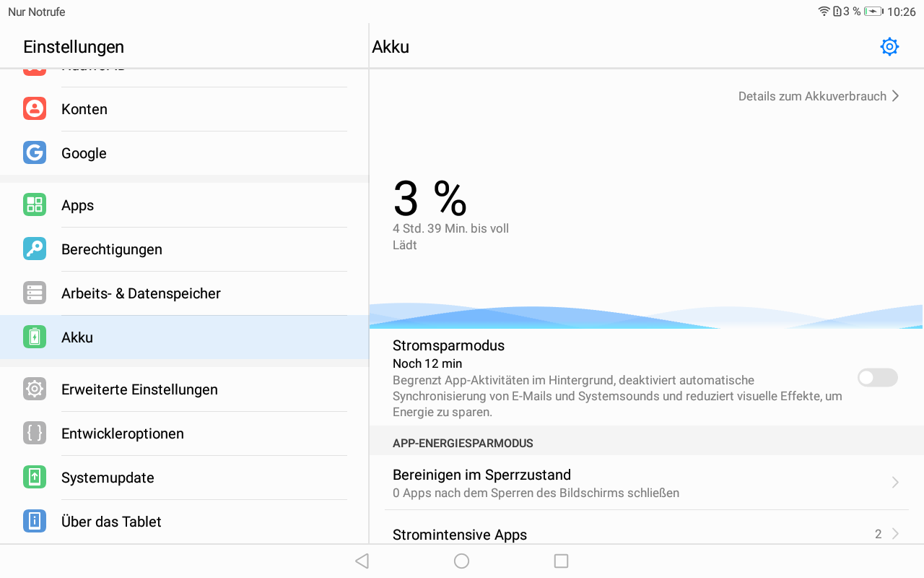Viewport: 924px width, 578px height.
Task: Tap the 3 % battery level display
Action: click(x=430, y=199)
